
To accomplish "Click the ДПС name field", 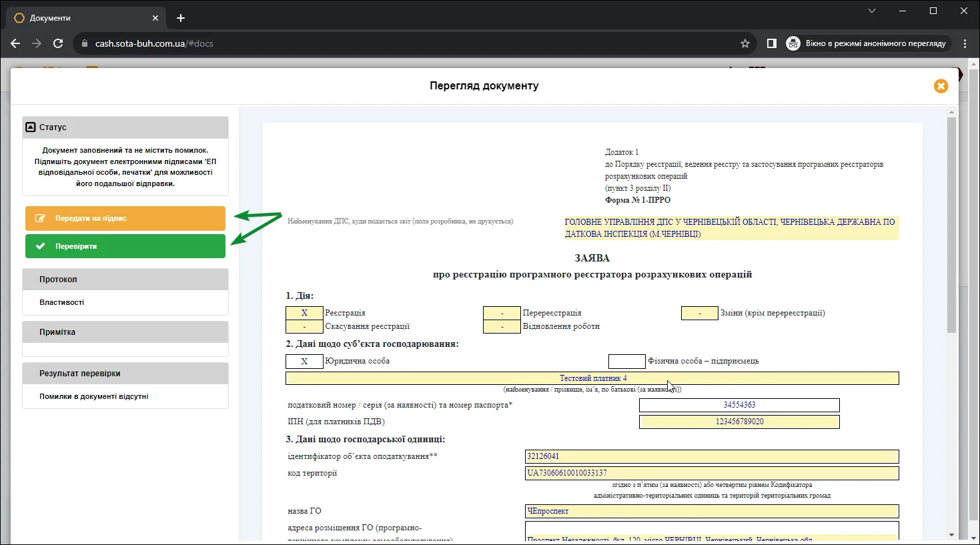I will click(731, 228).
